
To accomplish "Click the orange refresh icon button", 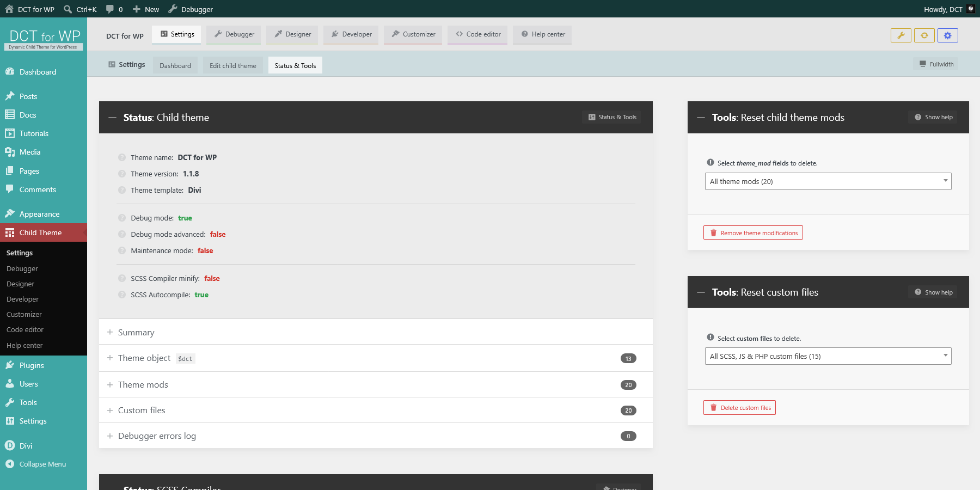I will pyautogui.click(x=924, y=35).
